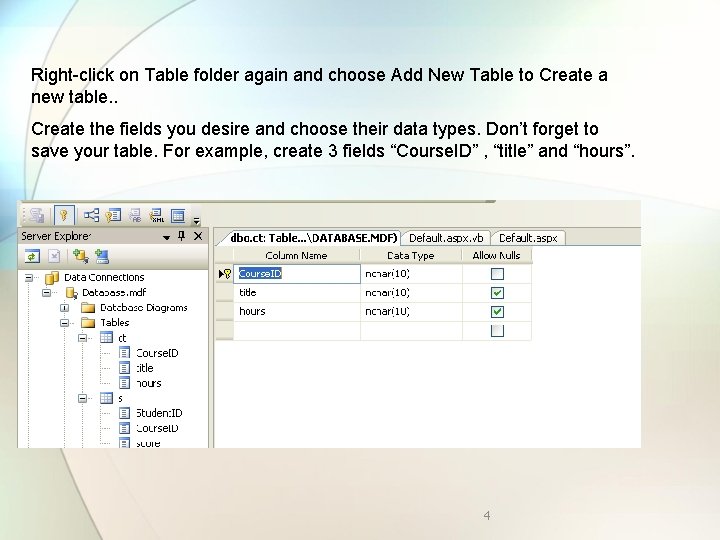Image resolution: width=720 pixels, height=540 pixels.
Task: Check Allow Nulls in the empty new row
Action: (x=497, y=331)
